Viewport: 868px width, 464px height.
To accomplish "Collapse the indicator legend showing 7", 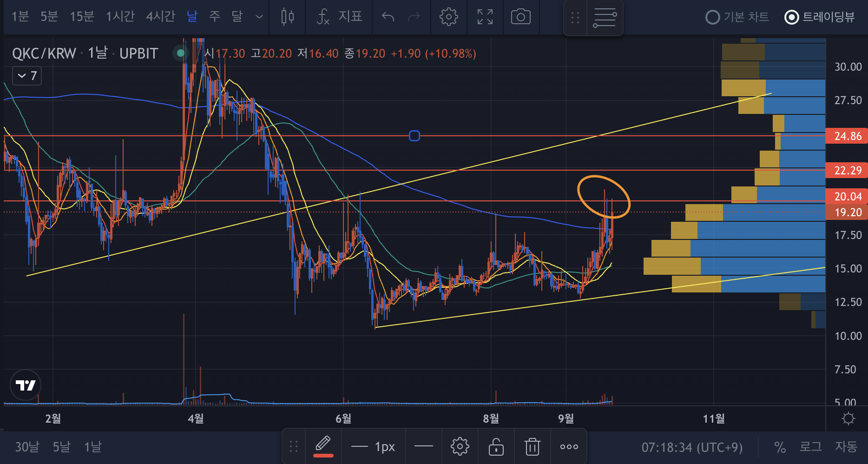I will [27, 76].
